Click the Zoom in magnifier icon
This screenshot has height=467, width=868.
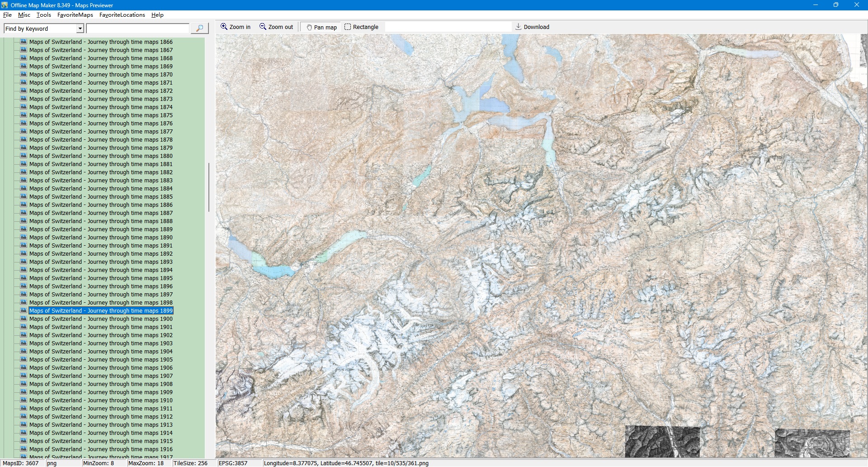(x=224, y=27)
